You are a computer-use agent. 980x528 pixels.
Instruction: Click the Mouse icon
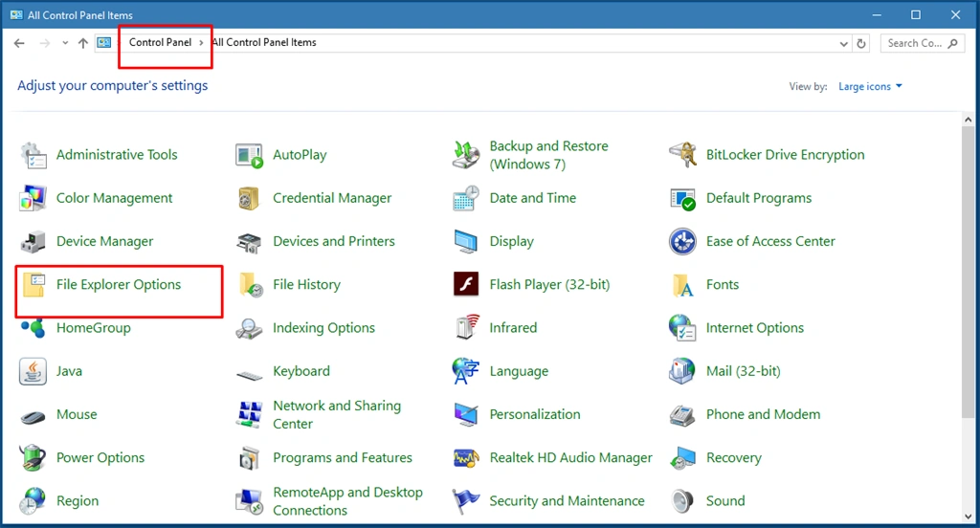[33, 417]
